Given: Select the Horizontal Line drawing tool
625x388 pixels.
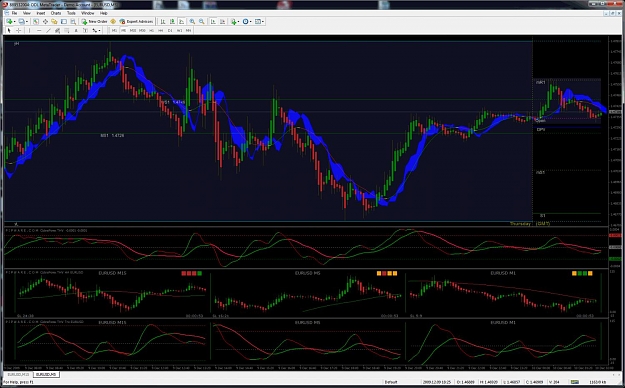Looking at the screenshot, I should coord(39,30).
